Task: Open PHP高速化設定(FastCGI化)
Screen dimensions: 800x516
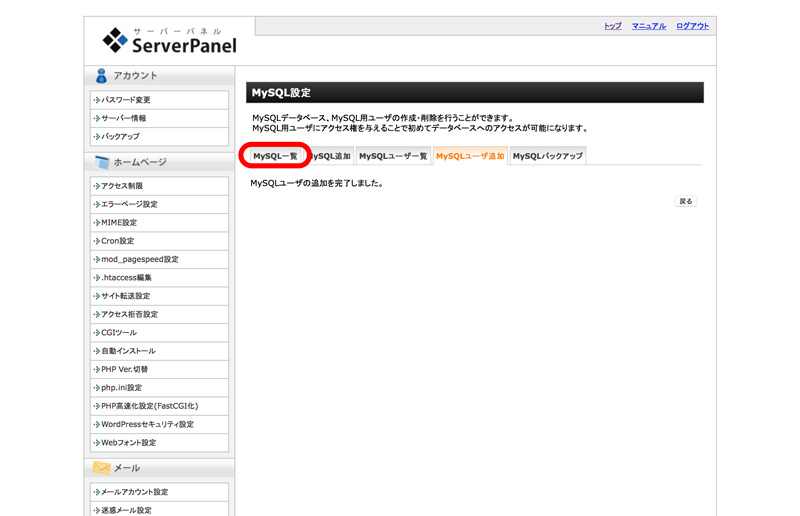Action: click(159, 406)
